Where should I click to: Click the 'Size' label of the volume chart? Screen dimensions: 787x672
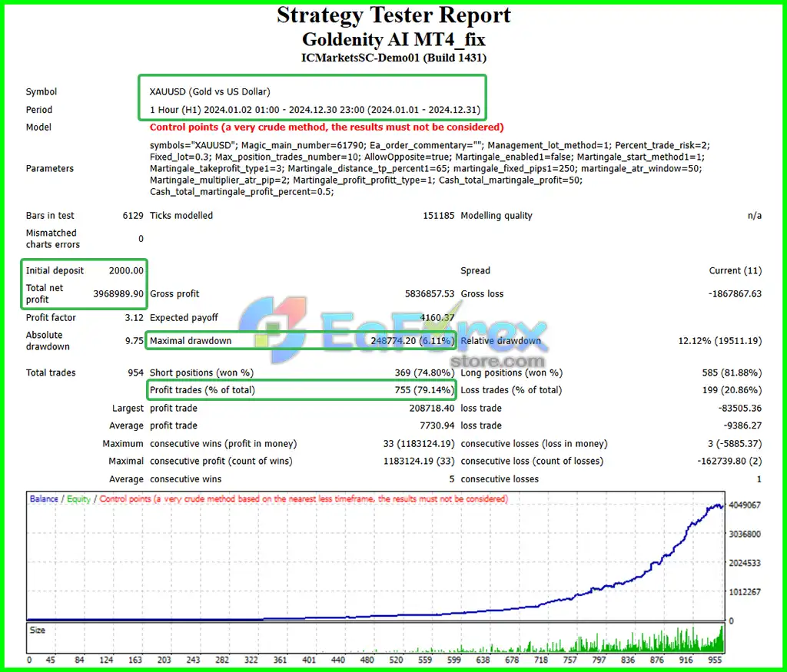(37, 631)
